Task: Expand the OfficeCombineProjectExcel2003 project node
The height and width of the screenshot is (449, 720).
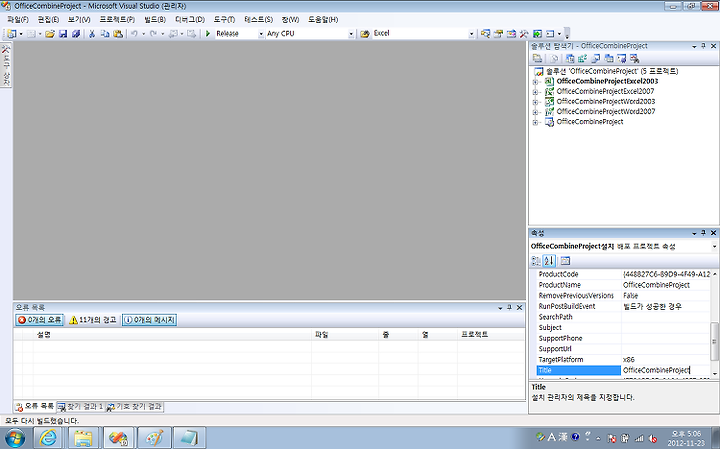Action: (535, 82)
